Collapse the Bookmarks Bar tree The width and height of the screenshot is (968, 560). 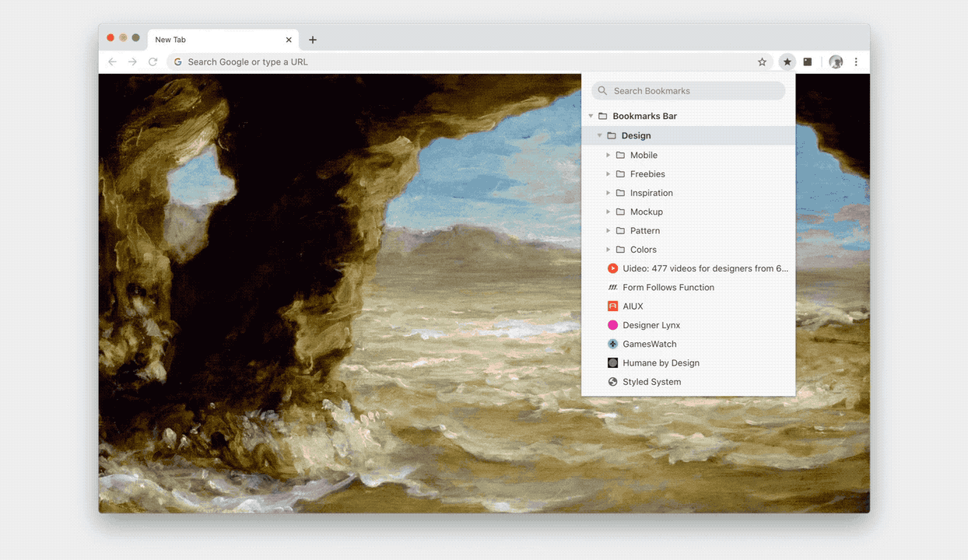[x=591, y=116]
